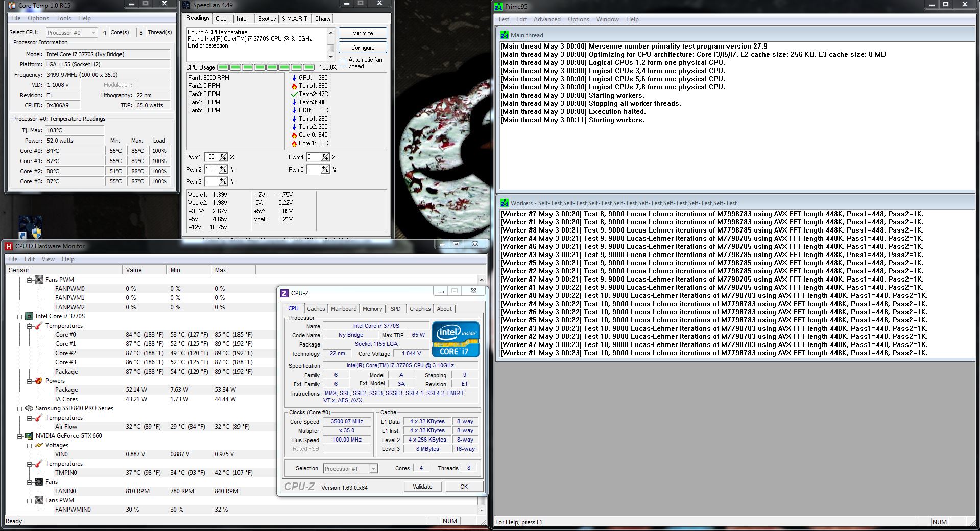This screenshot has width=980, height=531.
Task: Open the Options menu in Core Temp
Action: pos(38,18)
